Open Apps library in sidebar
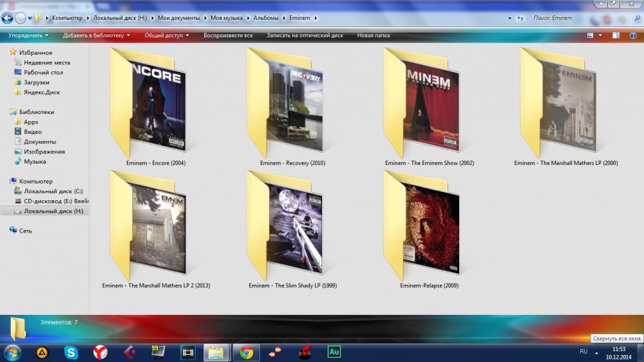644x362 pixels. pyautogui.click(x=31, y=122)
